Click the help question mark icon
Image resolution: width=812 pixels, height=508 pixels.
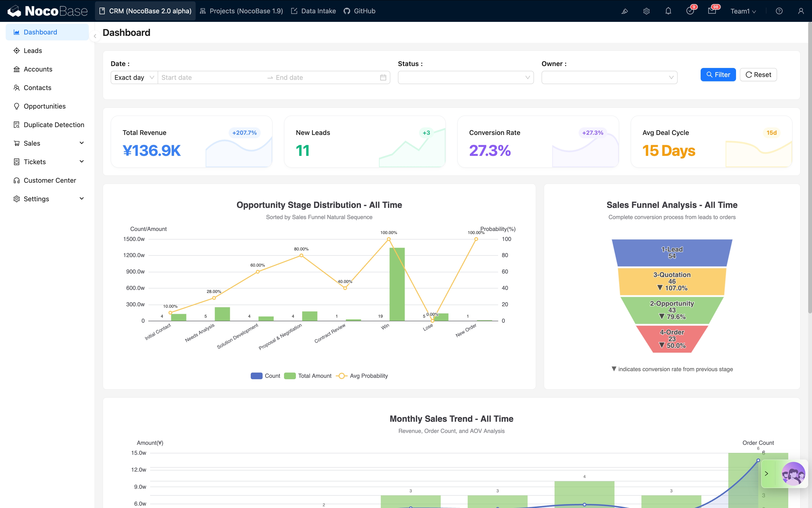779,11
